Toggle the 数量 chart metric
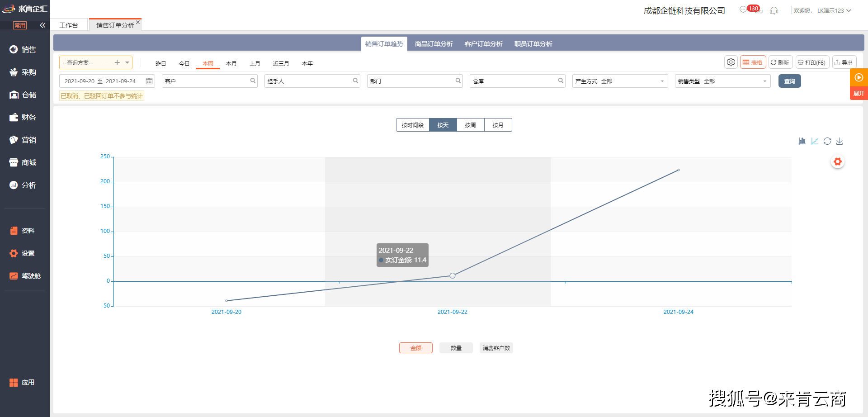The width and height of the screenshot is (868, 417). pyautogui.click(x=456, y=348)
